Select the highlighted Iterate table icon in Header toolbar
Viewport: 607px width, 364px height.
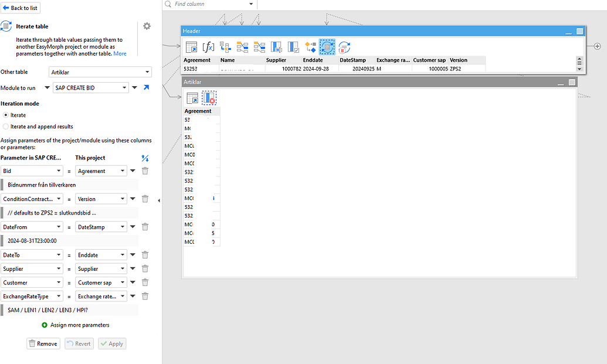tap(327, 47)
